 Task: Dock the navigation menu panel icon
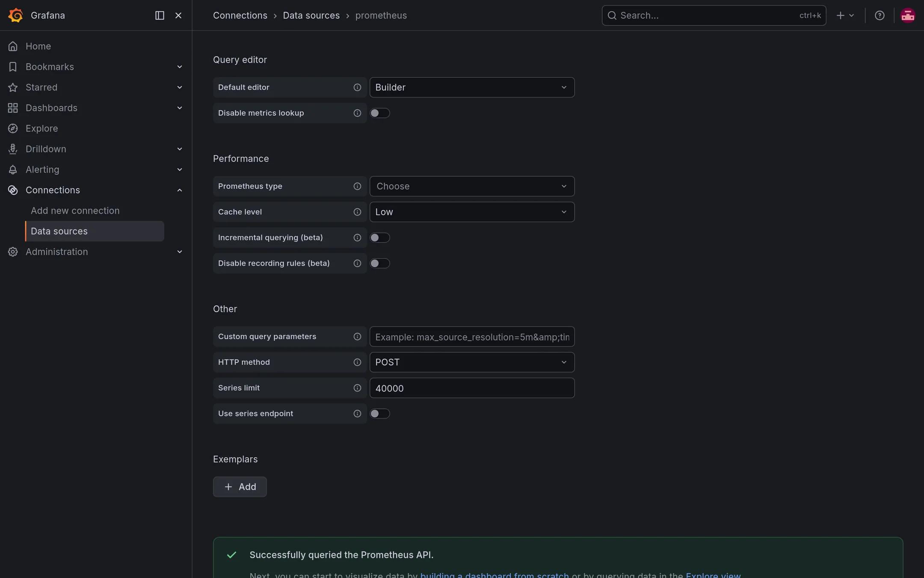coord(160,15)
